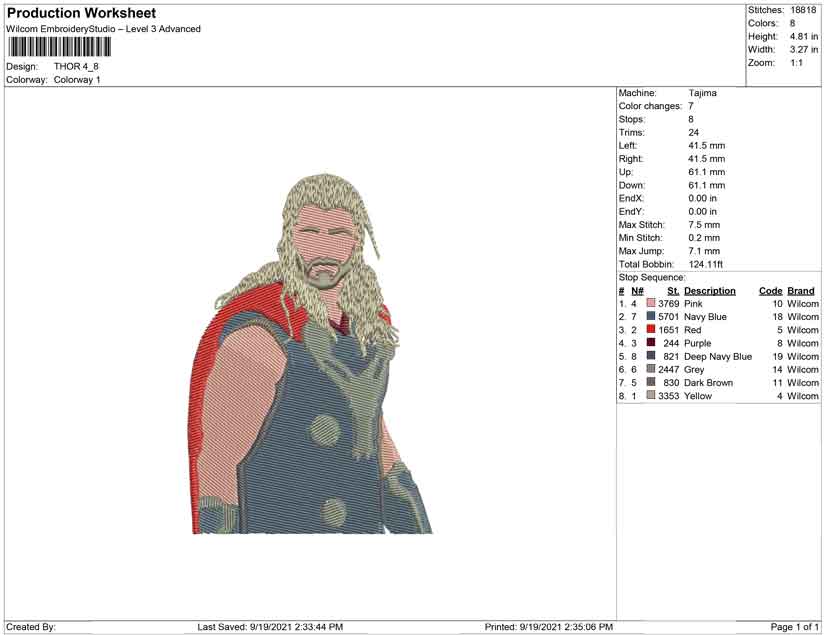Image resolution: width=825 pixels, height=635 pixels.
Task: Click the Deep Navy Blue color swatch
Action: (651, 356)
